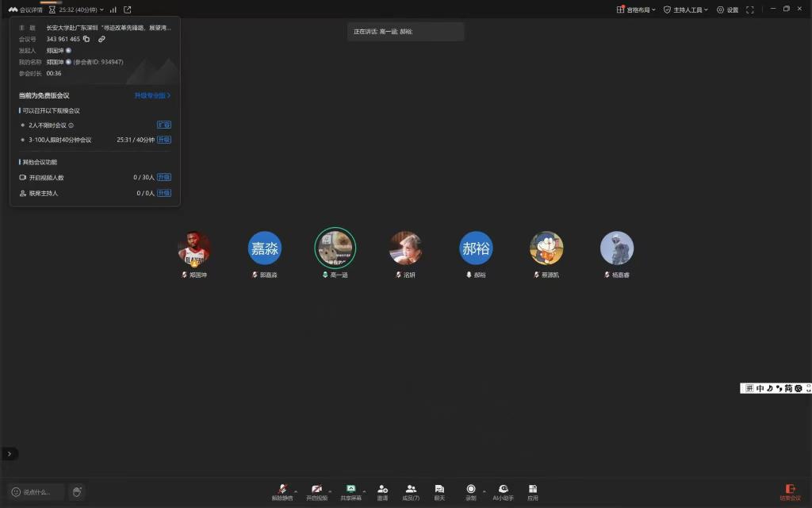Copy the meeting number 343 961 465
Screen dimensions: 812x508
tap(86, 39)
